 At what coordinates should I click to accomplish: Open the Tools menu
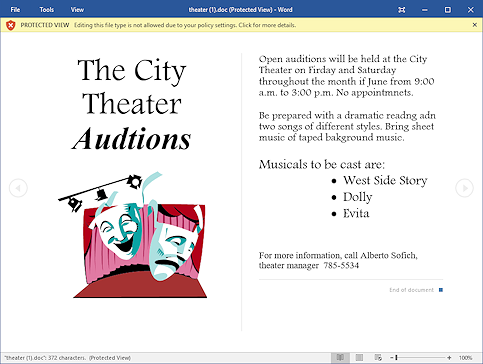[x=47, y=10]
